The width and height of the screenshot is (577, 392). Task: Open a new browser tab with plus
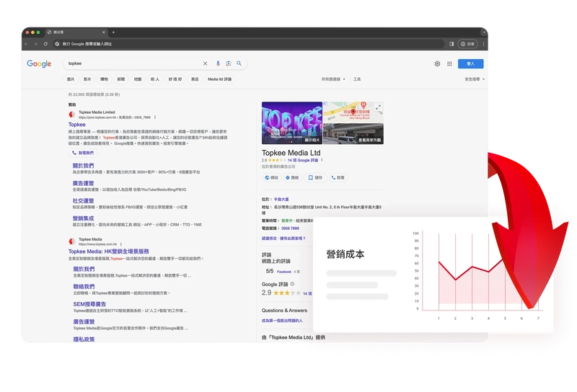(113, 32)
